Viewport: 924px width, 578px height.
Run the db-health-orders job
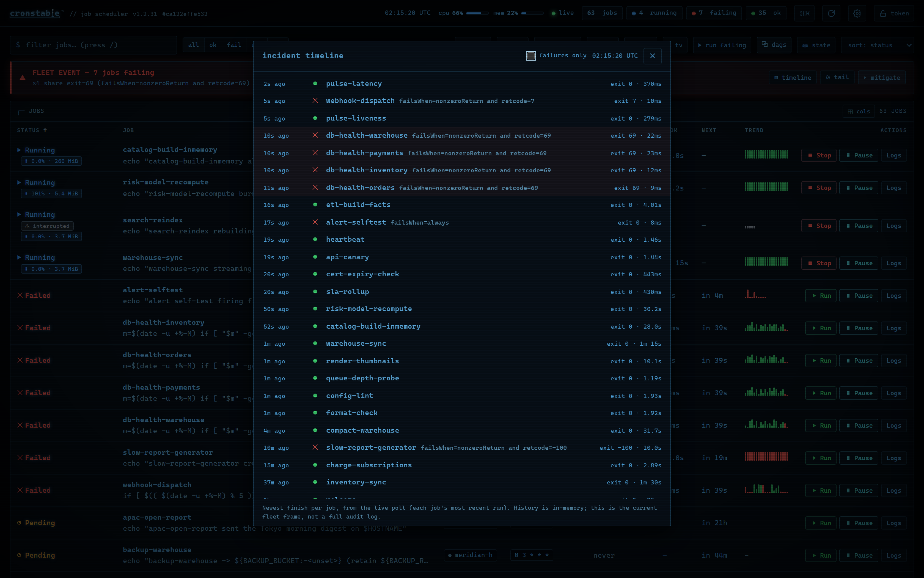[821, 361]
